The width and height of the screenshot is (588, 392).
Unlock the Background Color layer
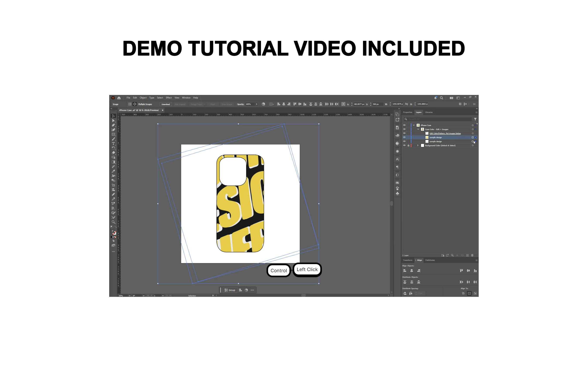tap(409, 145)
